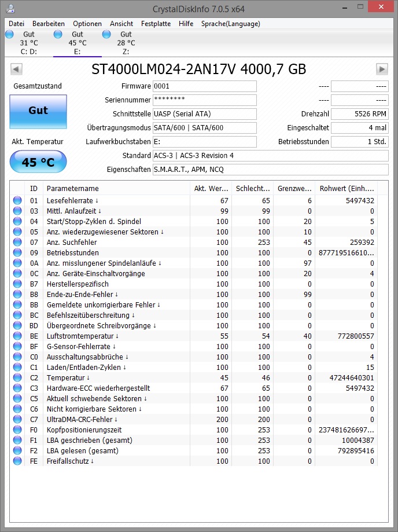Click status icon of LBA geschrieben row
The height and width of the screenshot is (532, 398).
[17, 441]
